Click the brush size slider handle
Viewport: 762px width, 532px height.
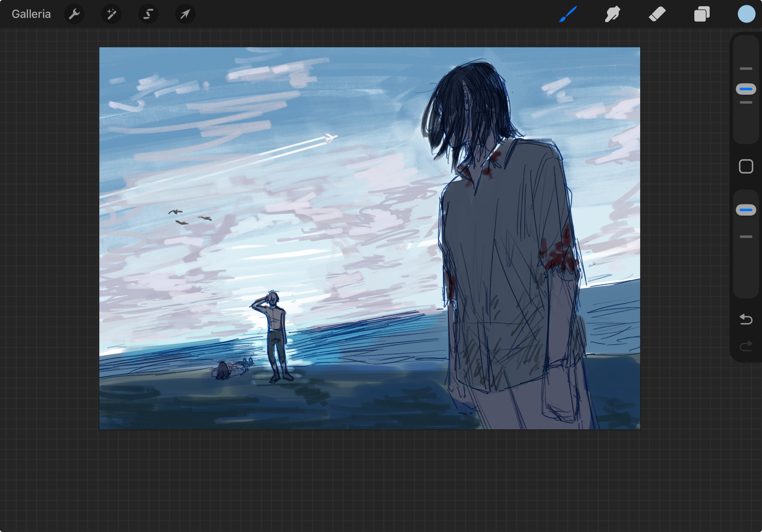coord(746,89)
